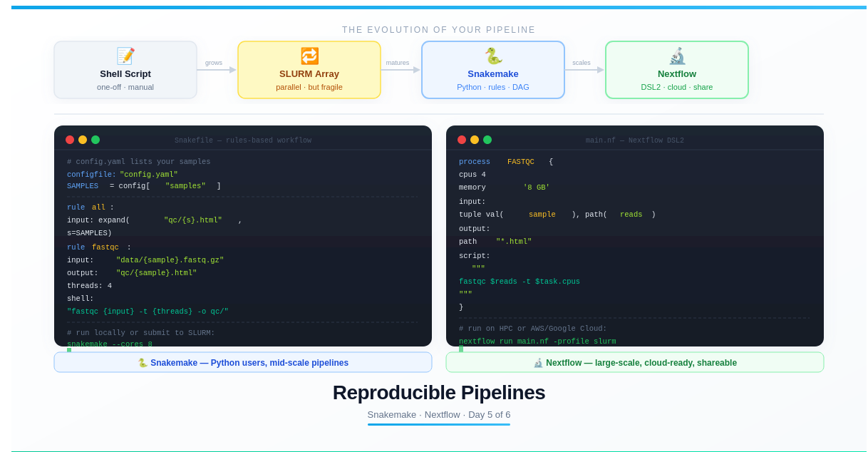Viewport: 868px width, 452px height.
Task: Click the 'grows' arrow connector
Action: tap(217, 70)
